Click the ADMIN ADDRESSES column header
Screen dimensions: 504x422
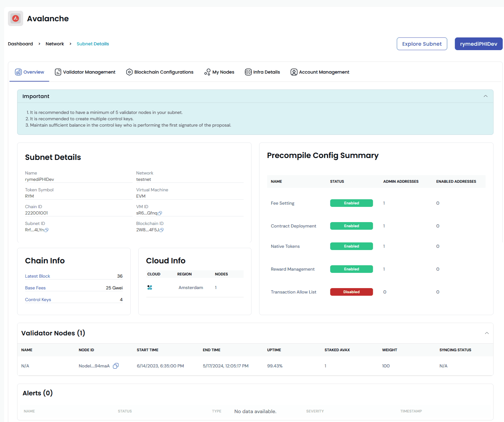coord(401,181)
